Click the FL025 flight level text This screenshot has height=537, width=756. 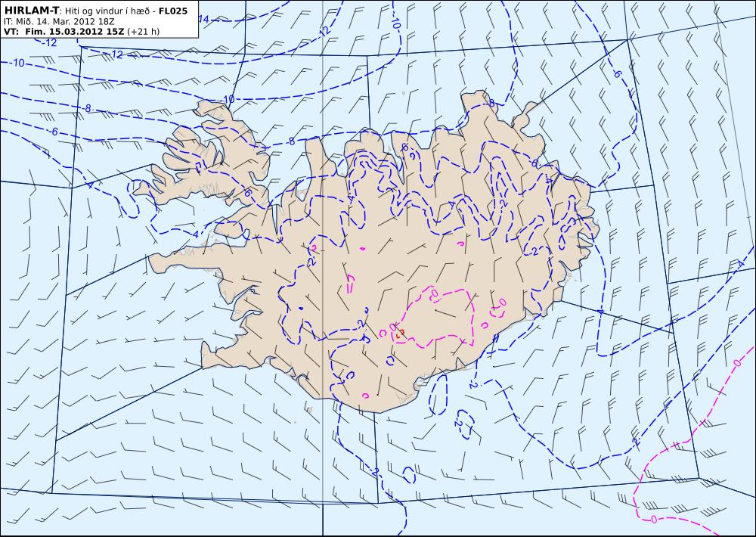173,11
